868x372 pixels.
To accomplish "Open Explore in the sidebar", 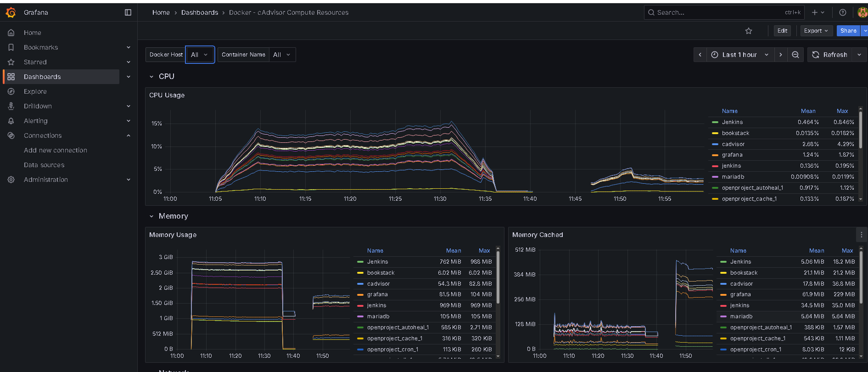I will click(35, 91).
